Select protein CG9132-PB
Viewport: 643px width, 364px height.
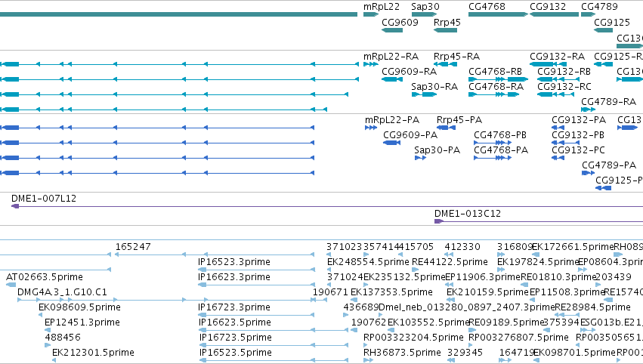tap(578, 135)
